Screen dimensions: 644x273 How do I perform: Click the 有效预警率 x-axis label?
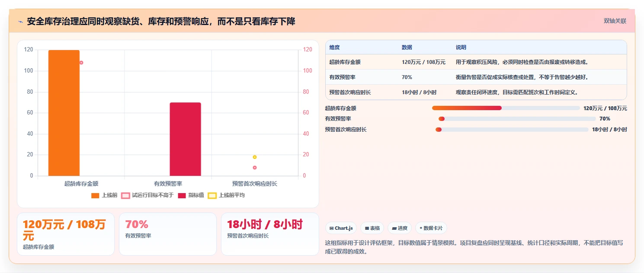168,184
